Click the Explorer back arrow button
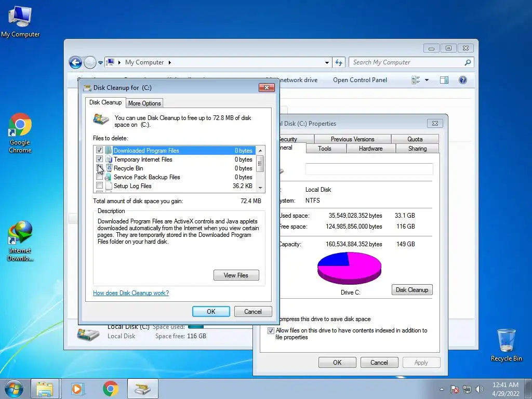This screenshot has height=399, width=532. point(75,62)
